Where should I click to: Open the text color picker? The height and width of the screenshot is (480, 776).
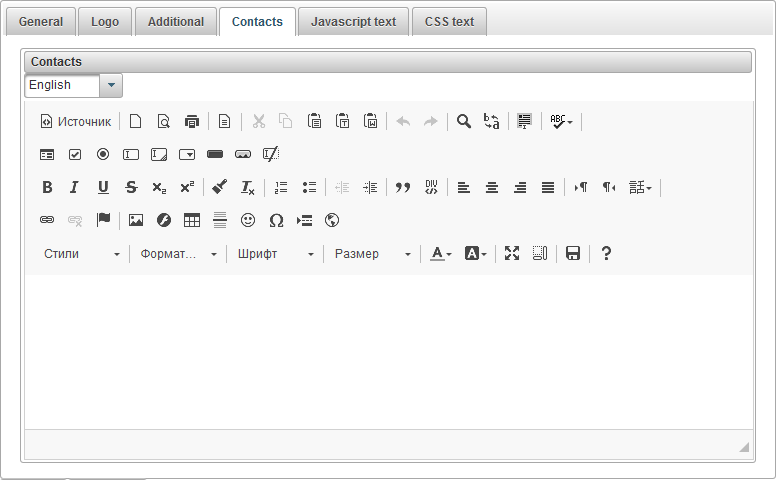(x=440, y=254)
